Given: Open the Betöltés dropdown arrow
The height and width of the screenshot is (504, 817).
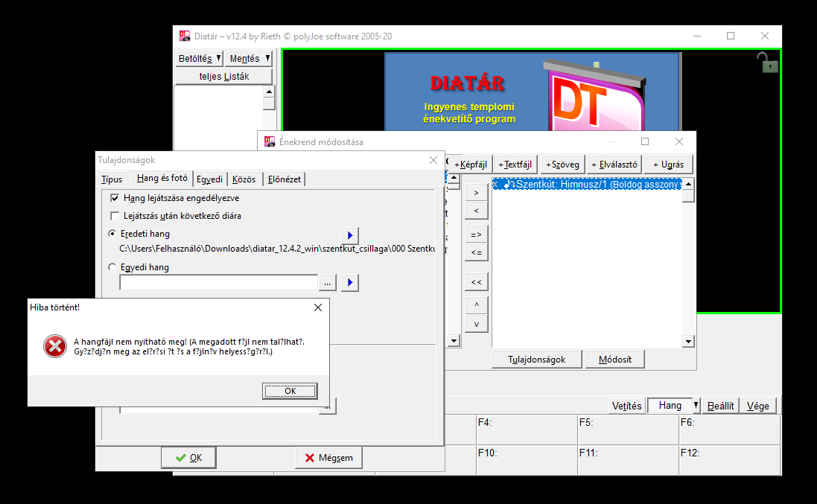Looking at the screenshot, I should click(219, 58).
